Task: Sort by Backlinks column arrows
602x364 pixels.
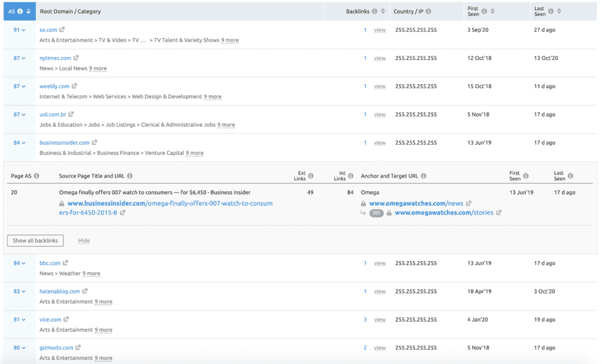Action: [x=383, y=11]
